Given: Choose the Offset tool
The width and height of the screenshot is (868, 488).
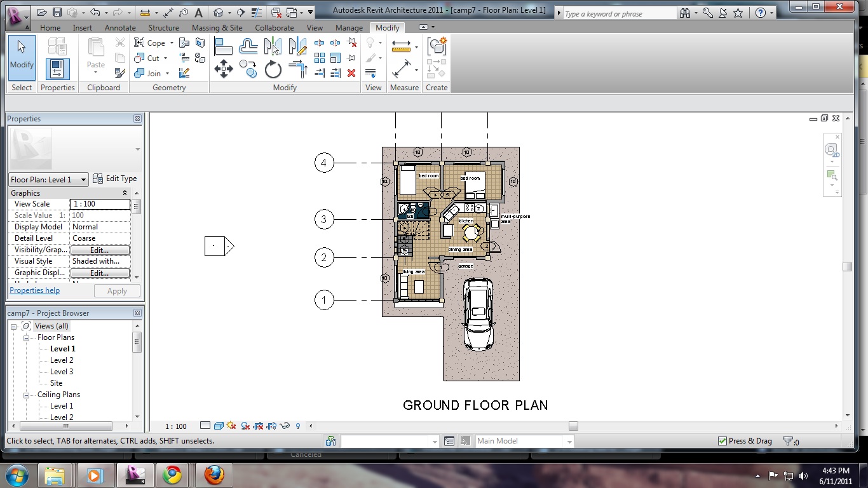Looking at the screenshot, I should 248,46.
